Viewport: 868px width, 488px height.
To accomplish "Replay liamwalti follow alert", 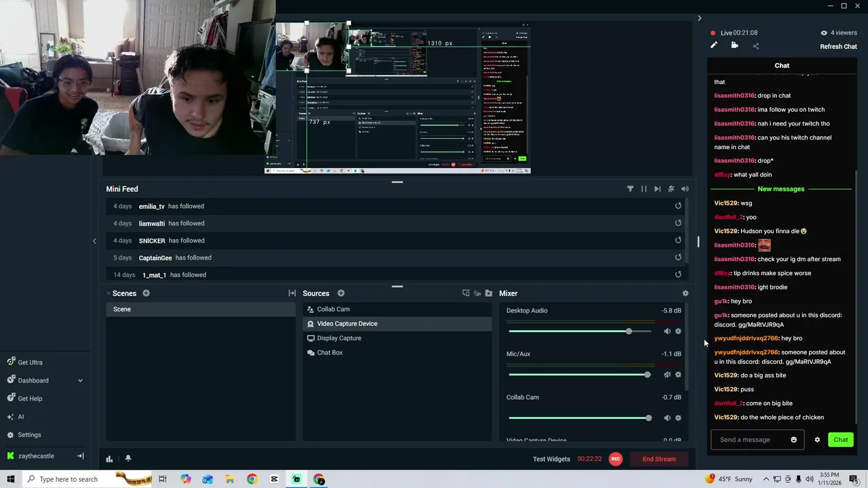I will tap(678, 223).
